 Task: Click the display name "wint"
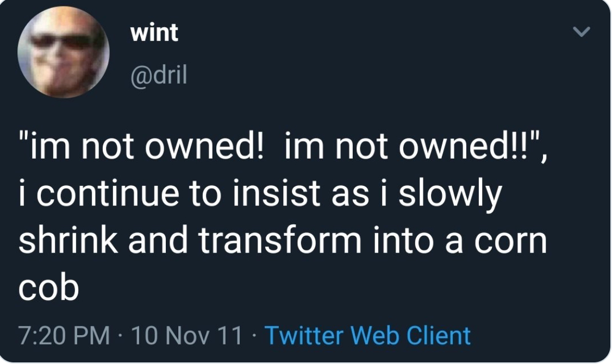coord(154,34)
